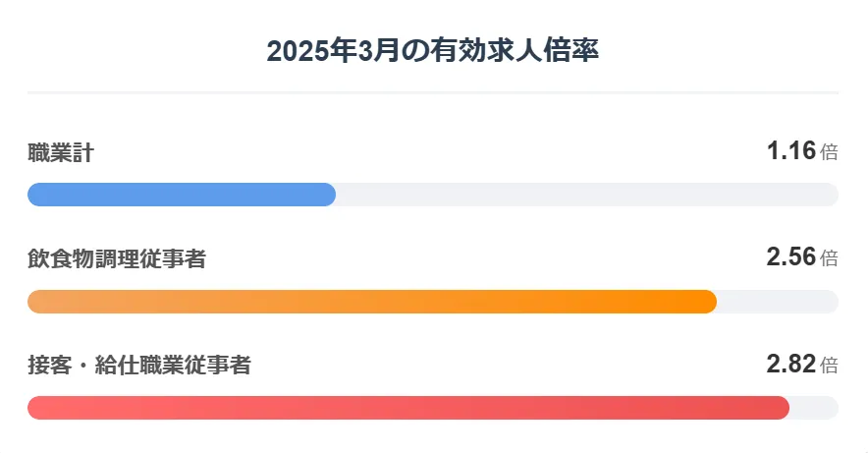Click the red filled progress bar
This screenshot has width=868, height=453.
[408, 408]
